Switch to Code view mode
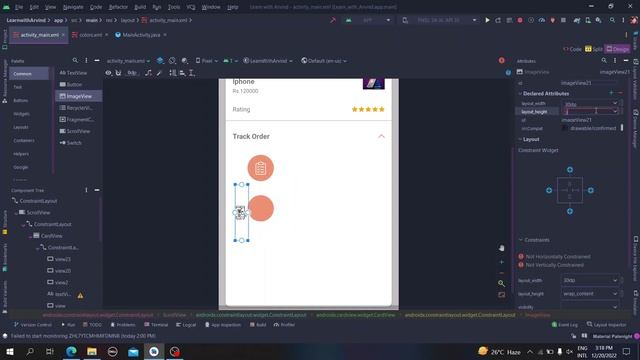Image resolution: width=640 pixels, height=360 pixels. click(x=572, y=49)
